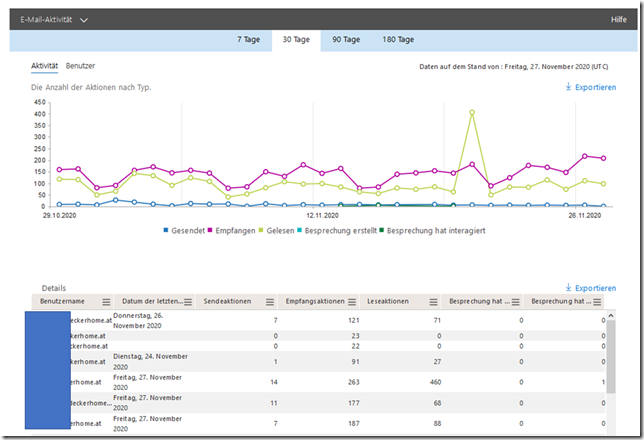Click the Empfangsaktionen value 121
This screenshot has width=644, height=440.
point(354,320)
